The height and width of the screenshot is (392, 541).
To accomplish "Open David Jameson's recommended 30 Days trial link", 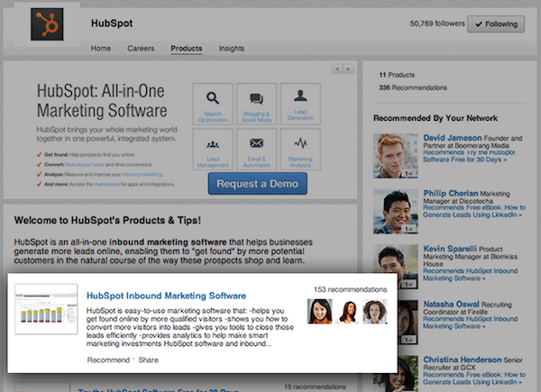I will [469, 156].
